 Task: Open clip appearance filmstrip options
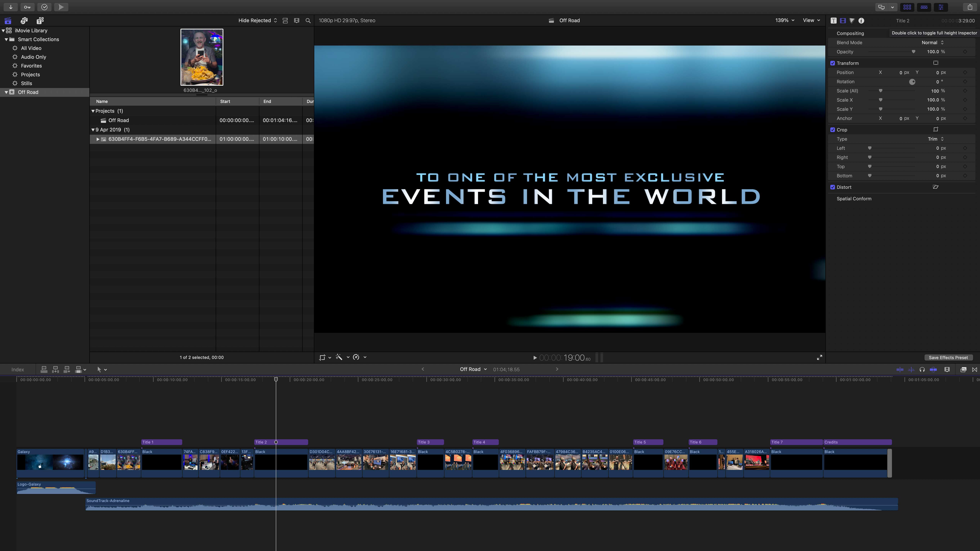pos(297,20)
